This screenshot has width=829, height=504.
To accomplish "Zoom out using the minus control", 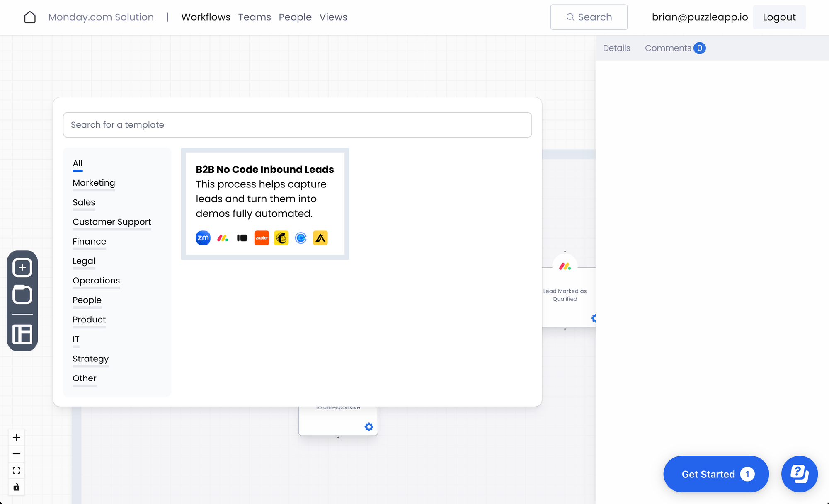I will tap(17, 453).
